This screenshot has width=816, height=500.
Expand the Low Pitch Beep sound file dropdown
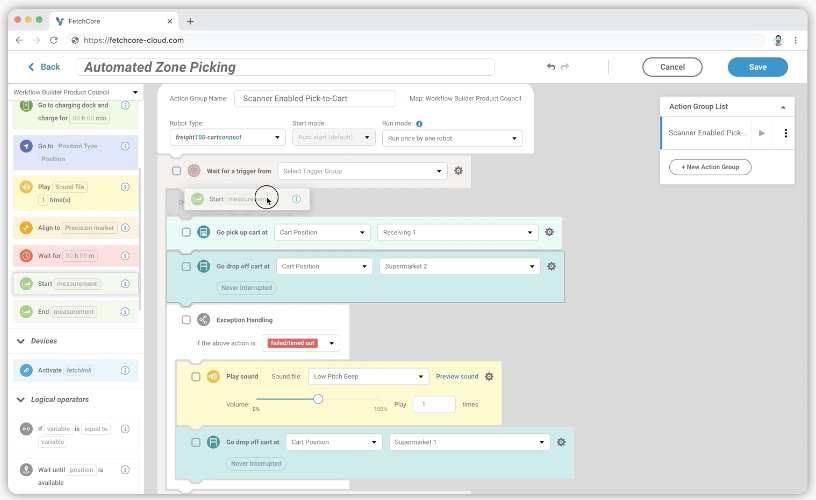pyautogui.click(x=368, y=377)
